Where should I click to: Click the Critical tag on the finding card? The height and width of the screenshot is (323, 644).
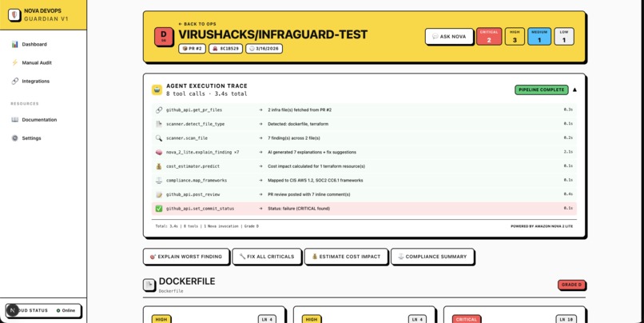[x=467, y=319]
